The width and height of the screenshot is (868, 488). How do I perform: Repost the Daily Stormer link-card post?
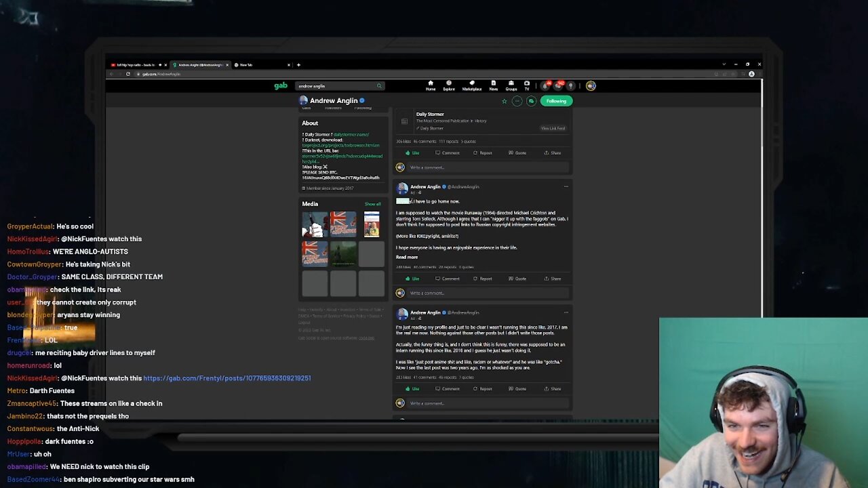[483, 152]
